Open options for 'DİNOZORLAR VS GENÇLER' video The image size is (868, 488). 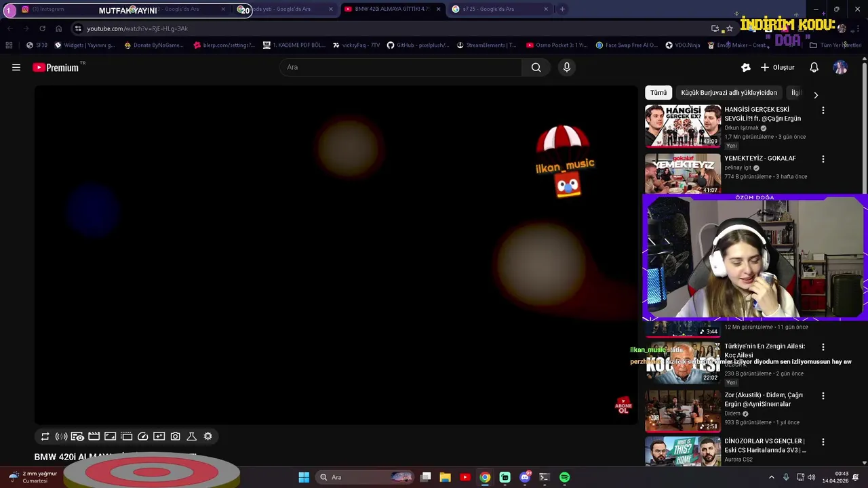point(823,442)
